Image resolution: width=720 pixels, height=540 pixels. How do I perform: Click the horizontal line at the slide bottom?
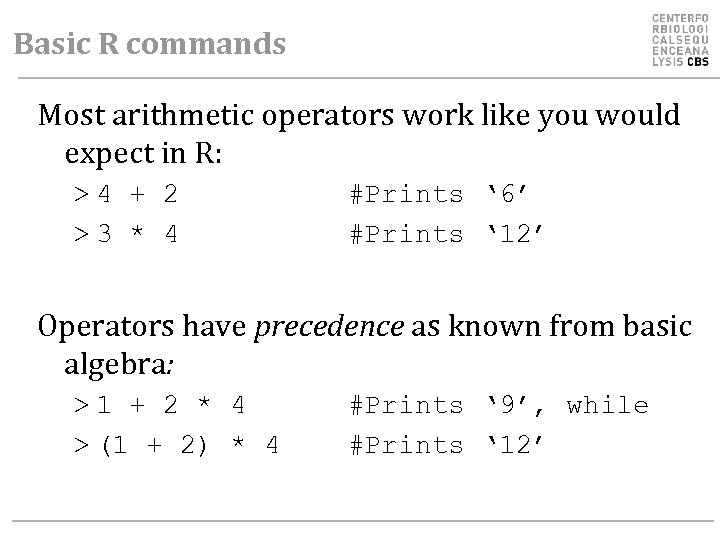(360, 522)
